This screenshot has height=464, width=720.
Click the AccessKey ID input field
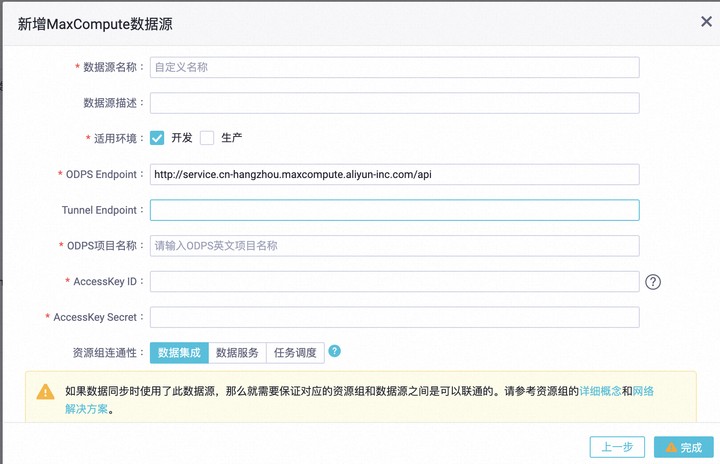pyautogui.click(x=394, y=282)
